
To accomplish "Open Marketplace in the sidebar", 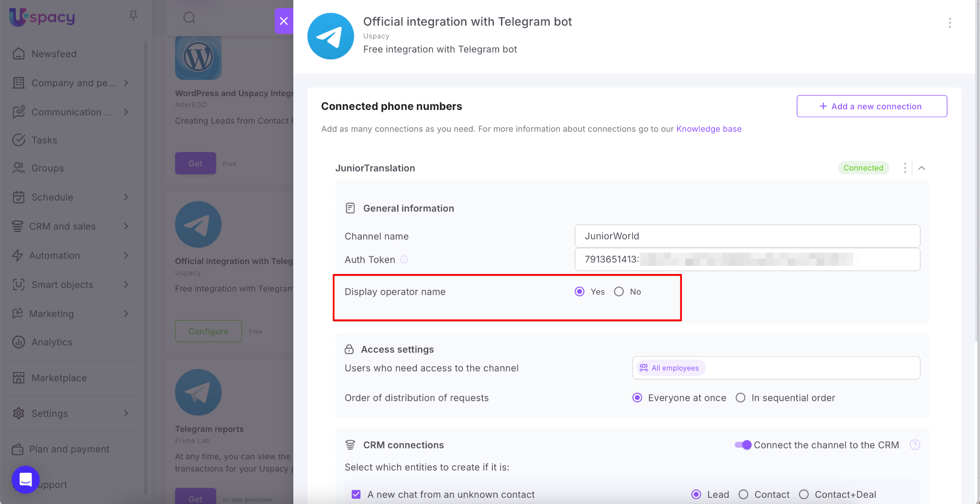I will (x=59, y=378).
